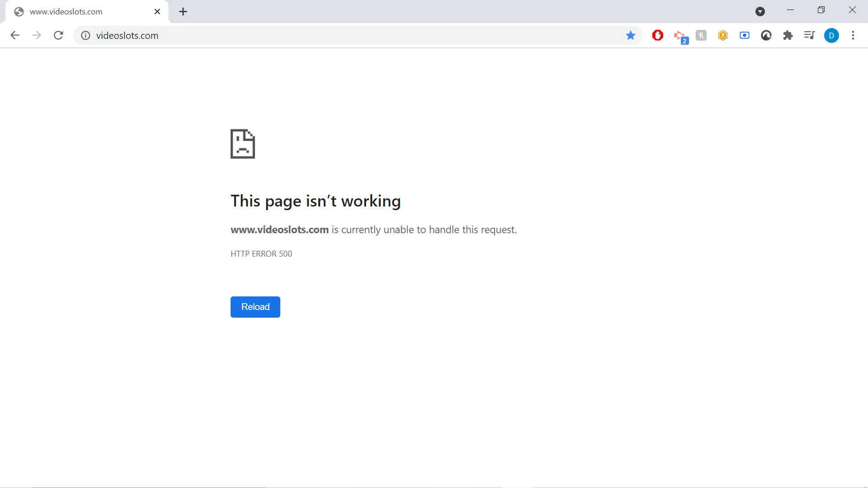868x488 pixels.
Task: Go back using the back arrow
Action: coord(15,35)
